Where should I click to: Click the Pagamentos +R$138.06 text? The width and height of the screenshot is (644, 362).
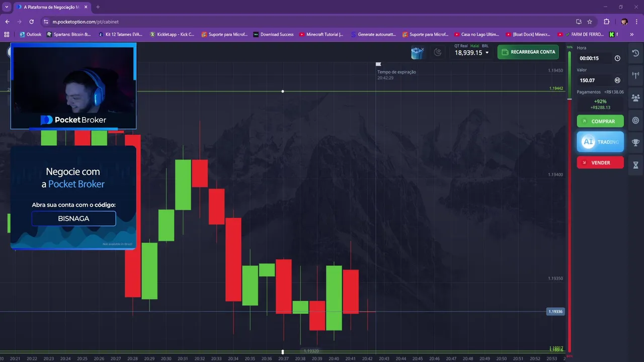coord(600,92)
